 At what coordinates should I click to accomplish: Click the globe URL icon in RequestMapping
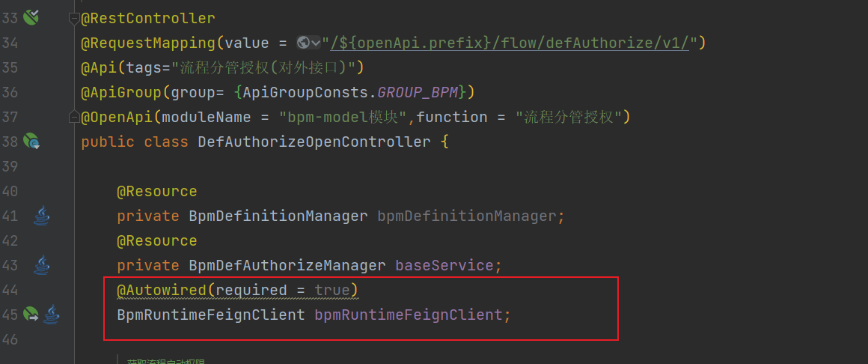[303, 43]
